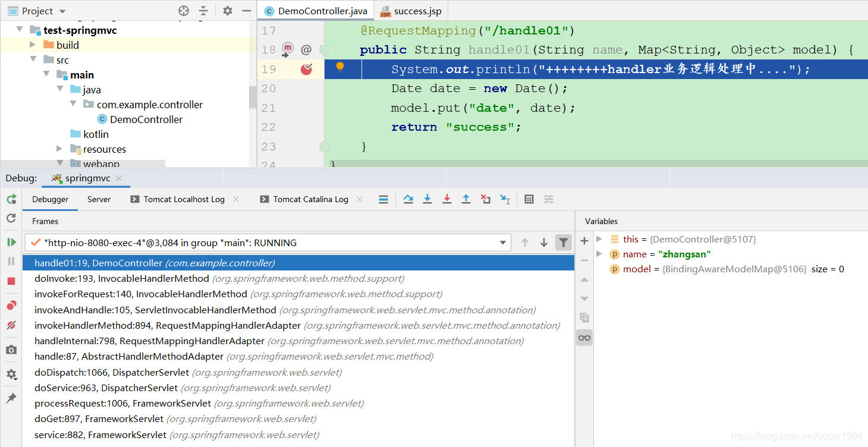Pause program with the pause icon
This screenshot has height=447, width=868.
(x=11, y=261)
